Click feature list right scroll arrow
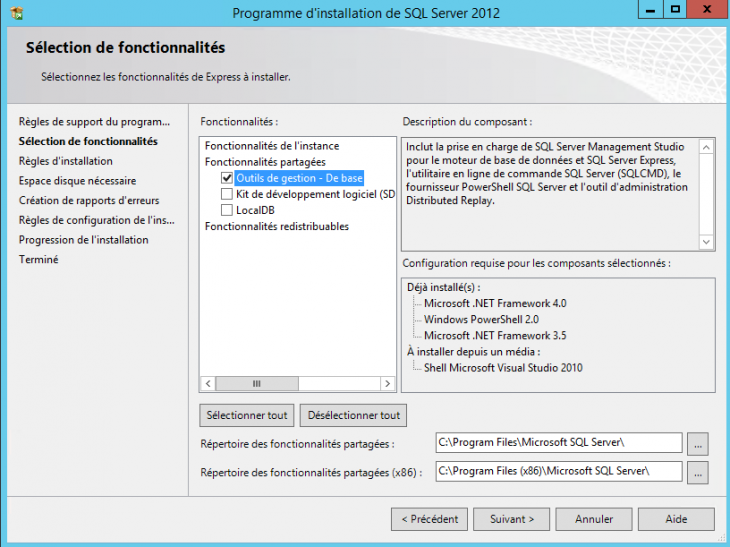The image size is (730, 547). (387, 384)
